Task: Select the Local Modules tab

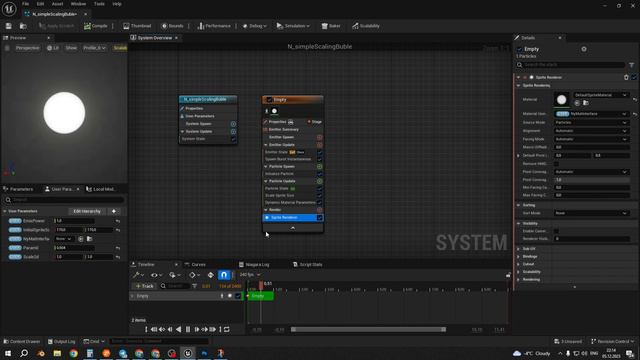Action: [x=101, y=189]
